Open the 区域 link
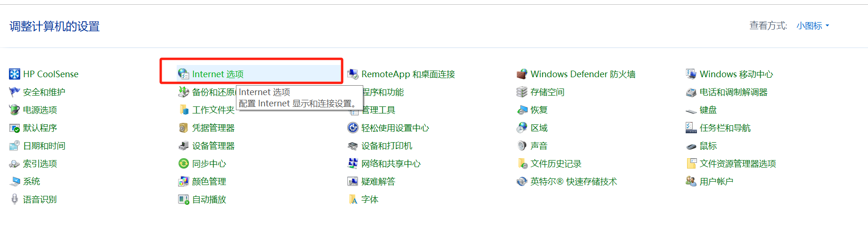 (x=539, y=128)
